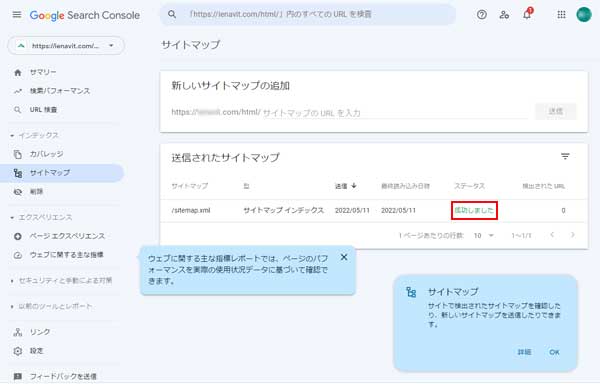Screen dimensions: 600x384
Task: Click the gear icon beside 設定
Action: pos(18,351)
